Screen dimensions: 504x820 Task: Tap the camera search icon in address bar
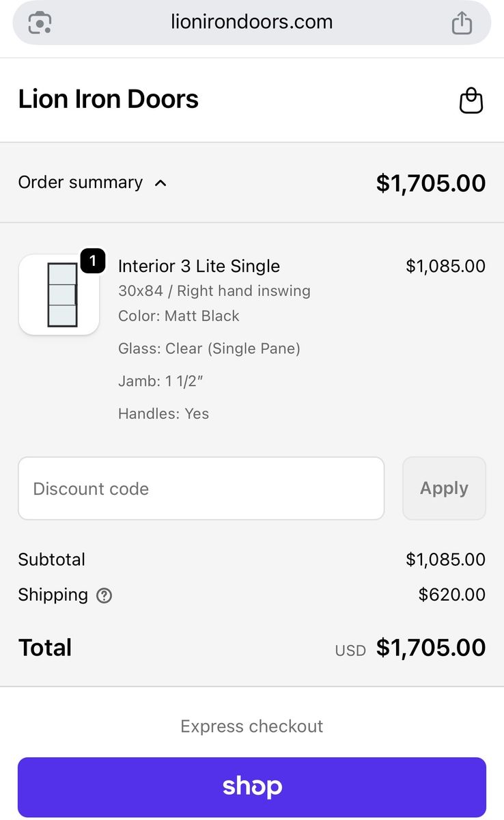[x=40, y=23]
